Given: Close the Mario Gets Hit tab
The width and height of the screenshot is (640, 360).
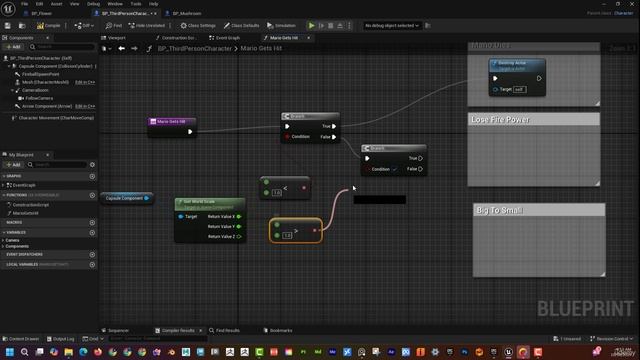Looking at the screenshot, I should pyautogui.click(x=309, y=38).
